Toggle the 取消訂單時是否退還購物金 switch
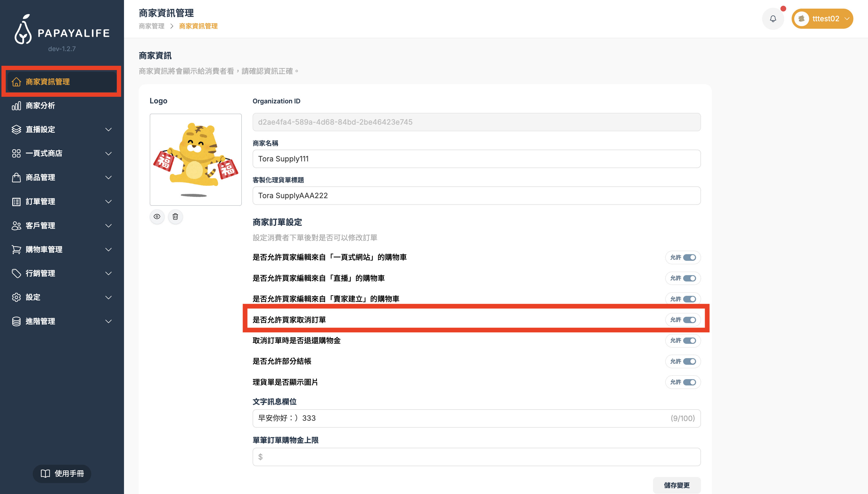The width and height of the screenshot is (868, 494). point(689,340)
